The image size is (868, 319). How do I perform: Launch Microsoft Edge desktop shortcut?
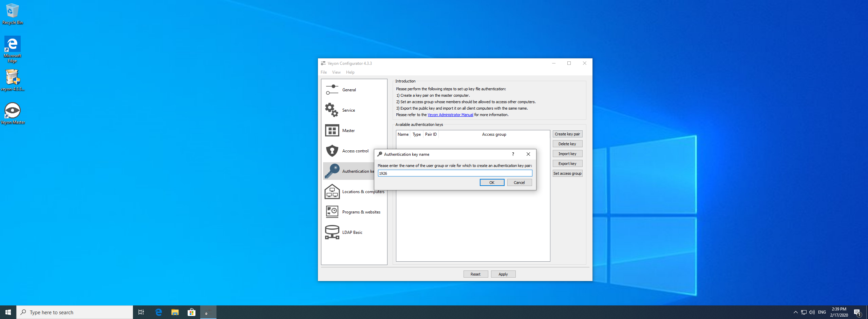click(13, 50)
